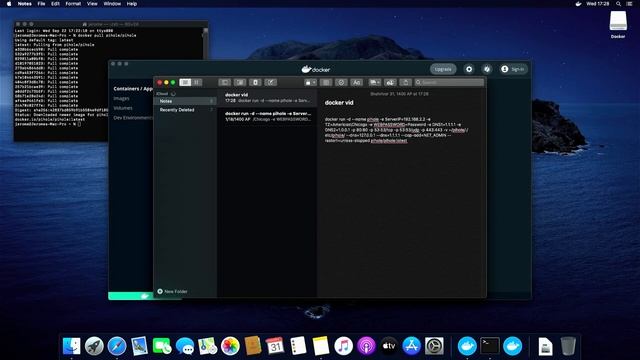Open Safari from the Dock

click(x=117, y=346)
